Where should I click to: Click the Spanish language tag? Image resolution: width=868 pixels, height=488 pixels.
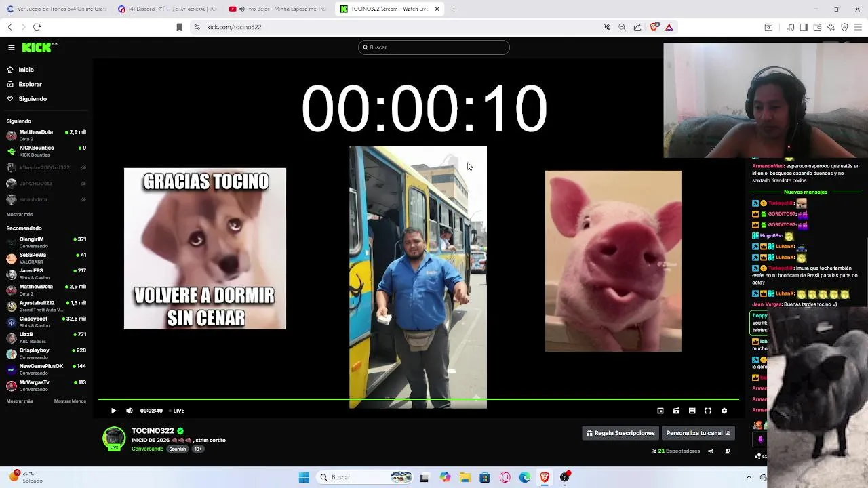pyautogui.click(x=177, y=449)
